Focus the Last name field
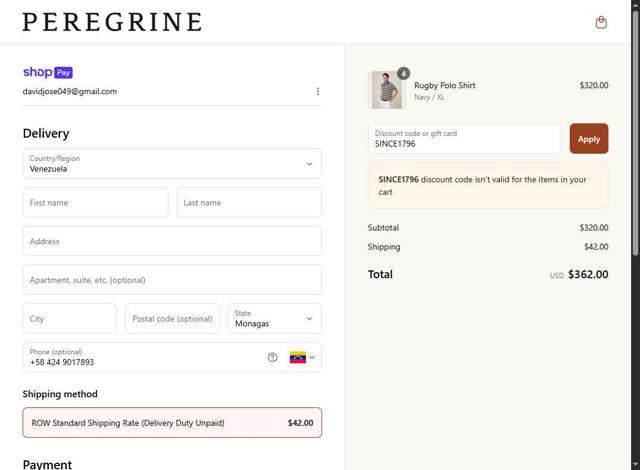Viewport: 640px width, 470px height. coord(249,202)
